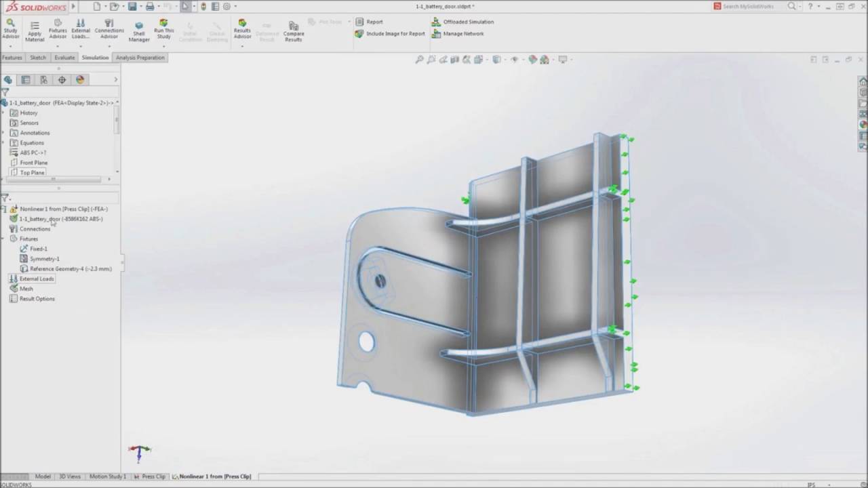Click Manage Network

458,33
